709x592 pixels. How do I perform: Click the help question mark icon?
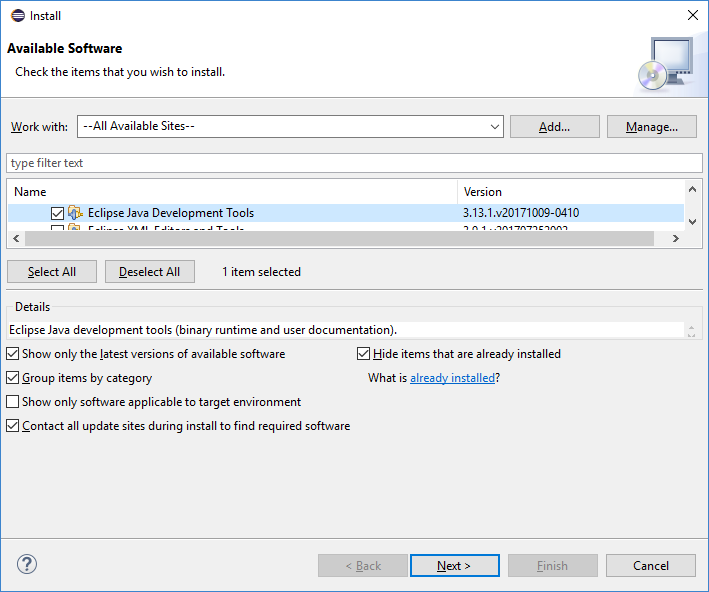tap(27, 564)
